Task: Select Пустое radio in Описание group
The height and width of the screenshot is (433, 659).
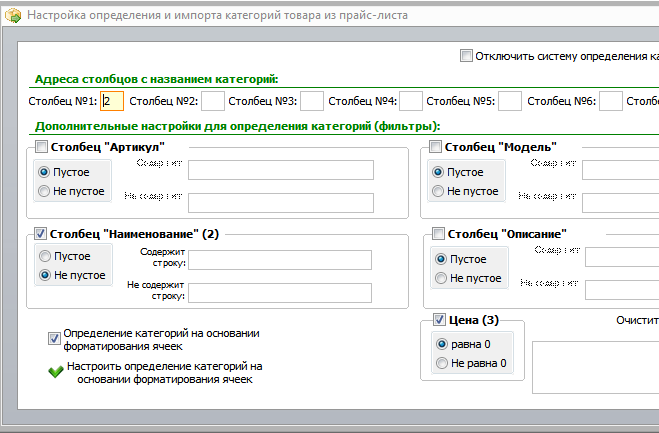Action: point(440,259)
